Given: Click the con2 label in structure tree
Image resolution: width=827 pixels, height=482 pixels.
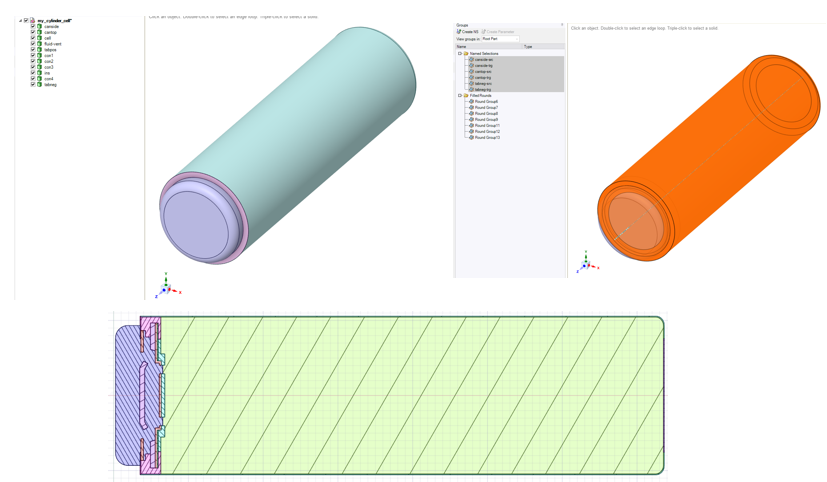Looking at the screenshot, I should 49,61.
